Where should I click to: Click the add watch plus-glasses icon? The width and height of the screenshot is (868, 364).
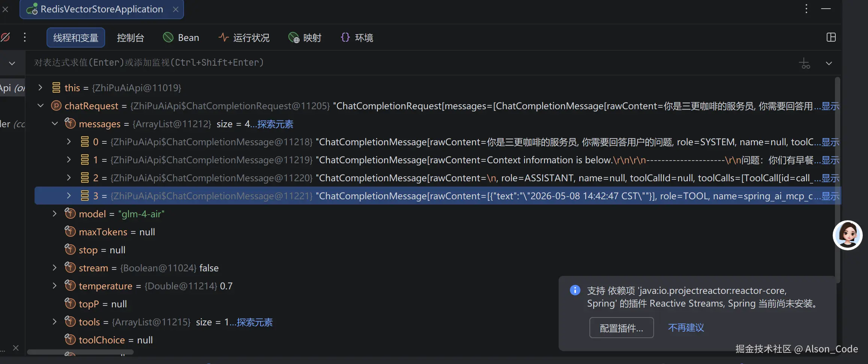point(805,63)
